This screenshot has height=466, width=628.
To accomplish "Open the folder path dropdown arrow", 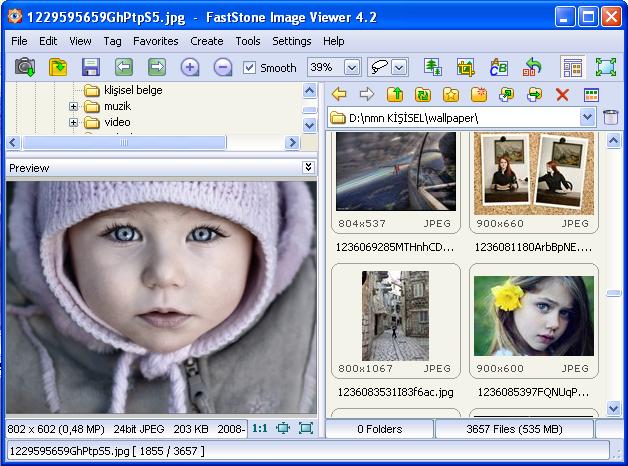I will (587, 117).
